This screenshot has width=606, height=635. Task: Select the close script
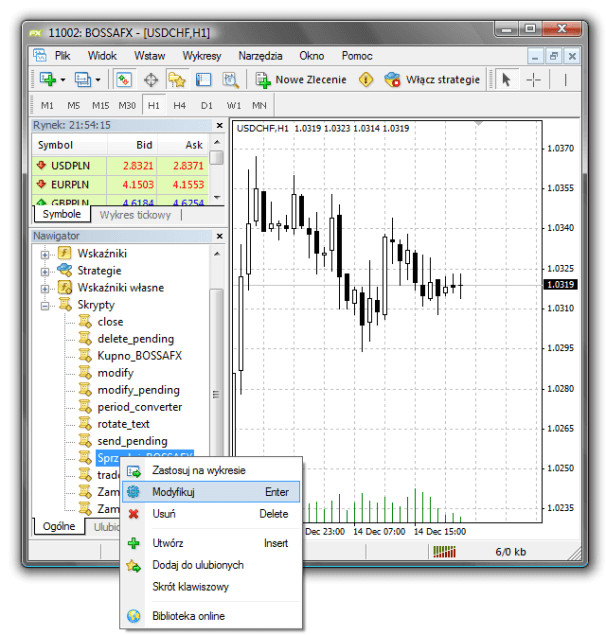[110, 322]
